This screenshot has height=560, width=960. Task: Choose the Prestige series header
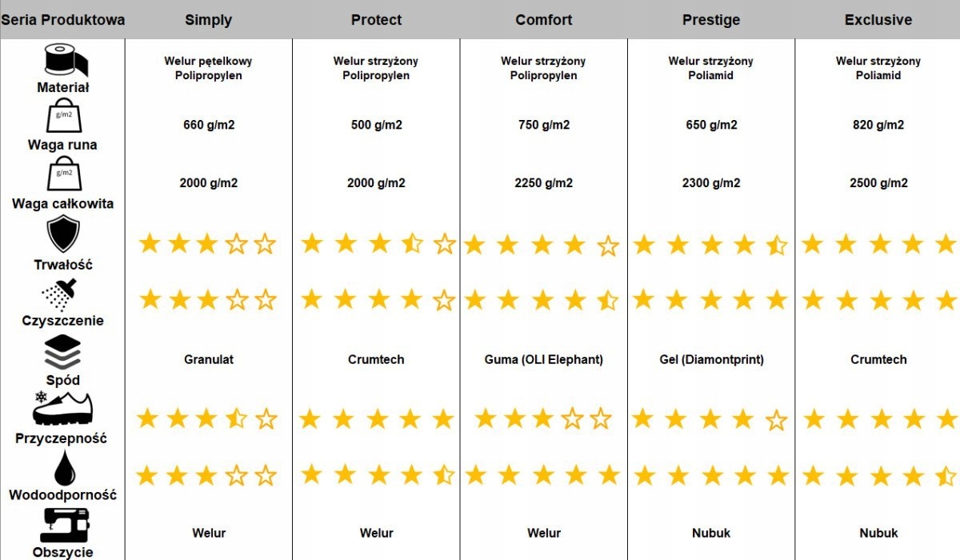tap(711, 20)
